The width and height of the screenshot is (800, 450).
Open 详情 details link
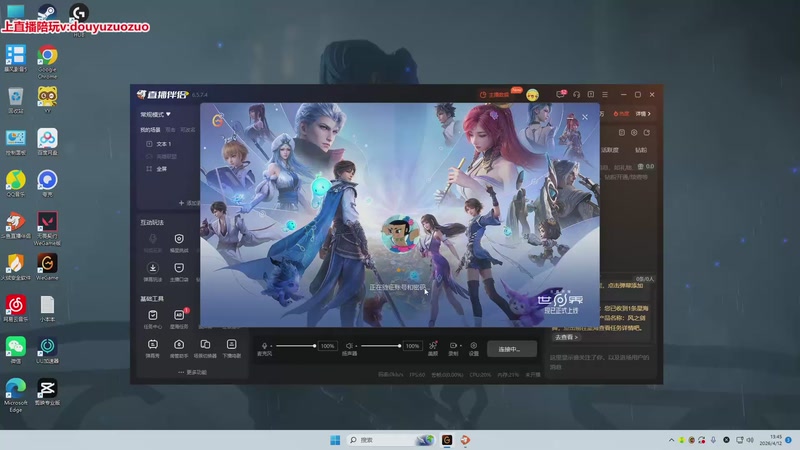pos(643,114)
